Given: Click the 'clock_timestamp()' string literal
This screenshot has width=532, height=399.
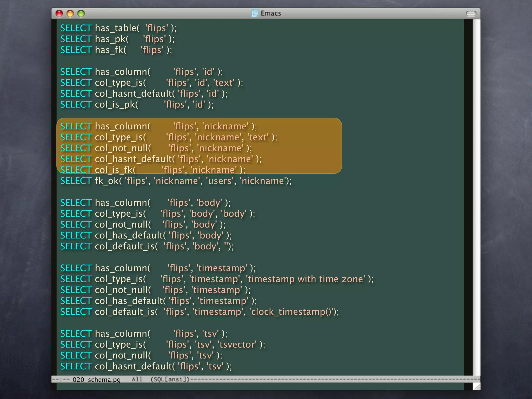Looking at the screenshot, I should (x=291, y=312).
